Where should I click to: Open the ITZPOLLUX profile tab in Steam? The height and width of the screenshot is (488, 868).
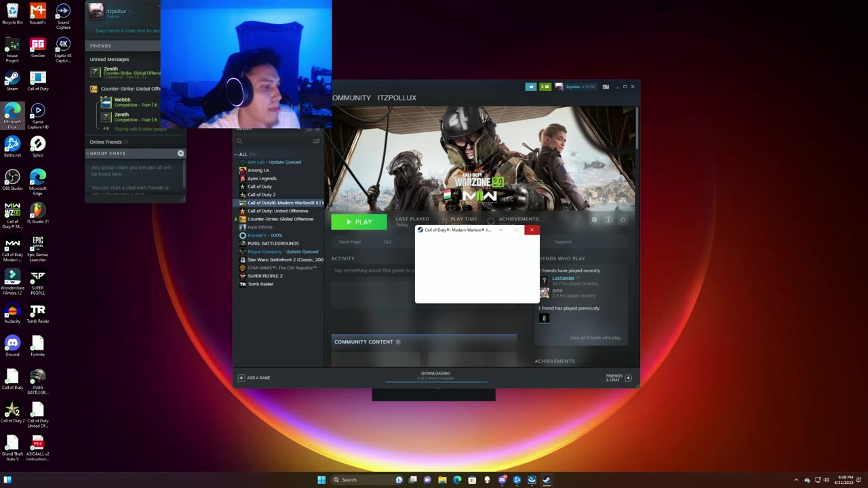397,98
